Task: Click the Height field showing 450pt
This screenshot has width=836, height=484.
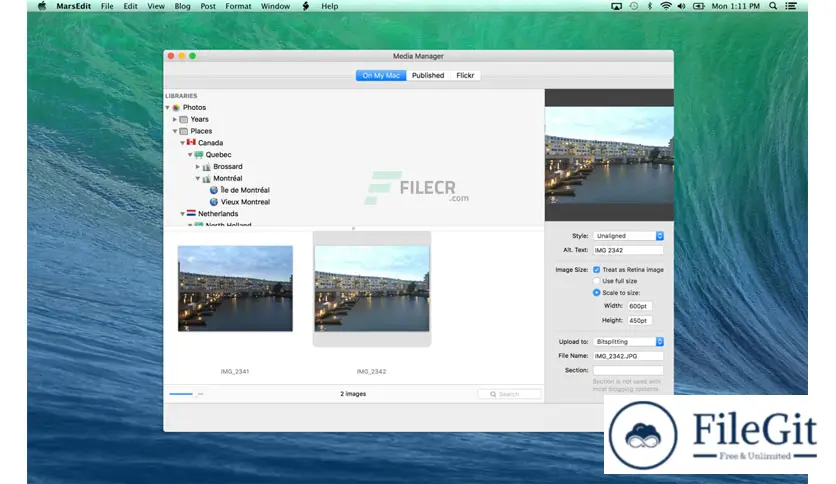Action: coord(640,320)
